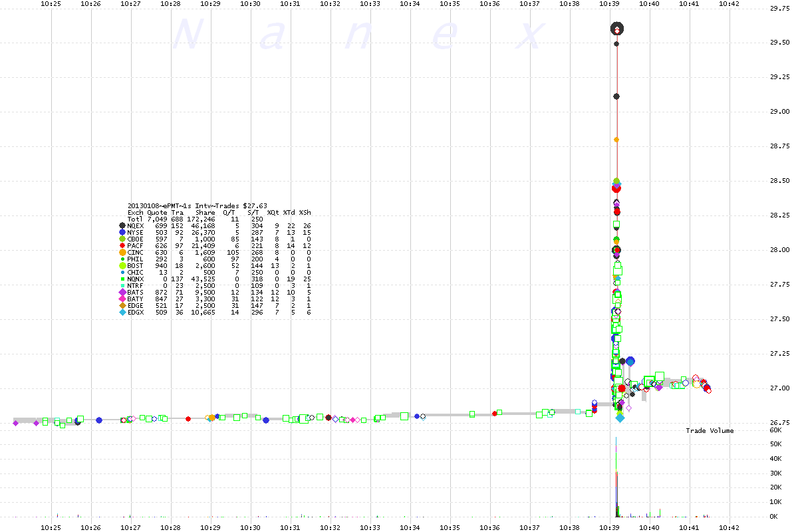Viewport: 798px width, 532px height.
Task: Click the 10:30 label on bottom time axis
Action: tap(250, 527)
